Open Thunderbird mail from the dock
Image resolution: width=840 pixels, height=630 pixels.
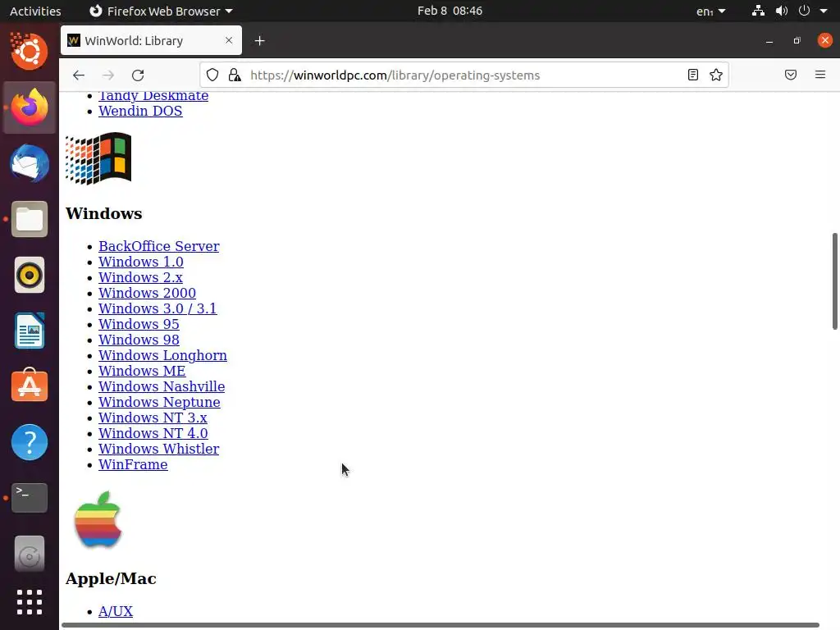tap(30, 163)
